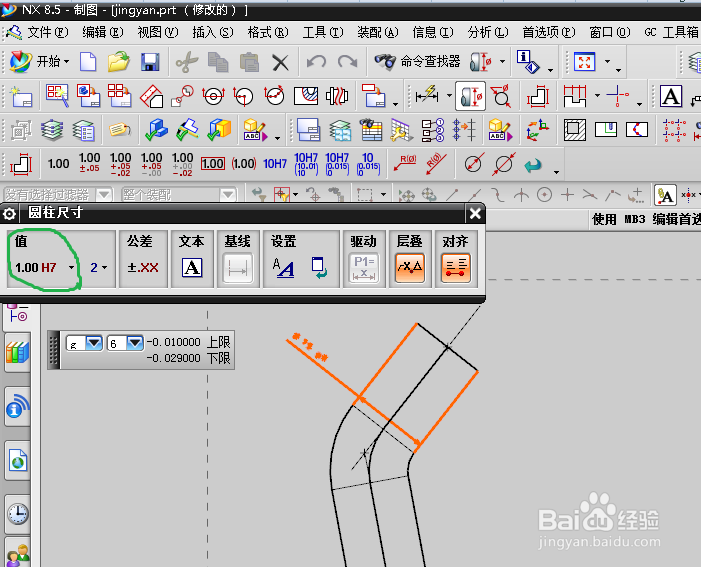Click the library books sidebar icon
Image resolution: width=701 pixels, height=567 pixels.
tap(17, 353)
